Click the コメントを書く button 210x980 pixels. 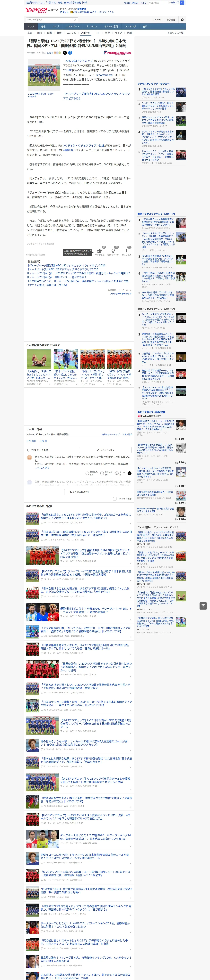(105, 450)
